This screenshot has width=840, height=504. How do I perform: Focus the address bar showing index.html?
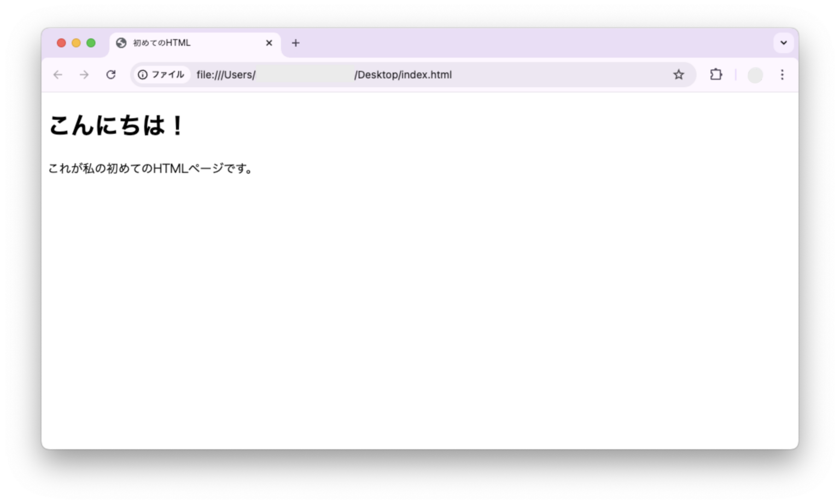pos(427,75)
